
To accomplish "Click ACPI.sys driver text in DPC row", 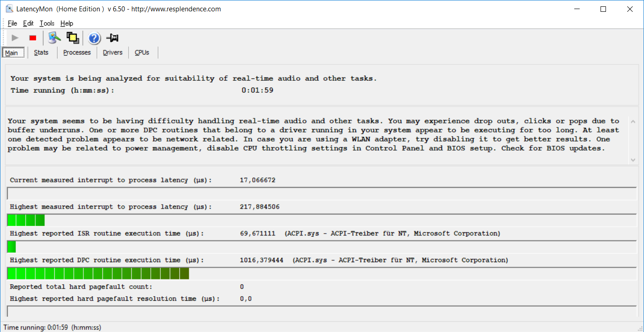I will [400, 260].
